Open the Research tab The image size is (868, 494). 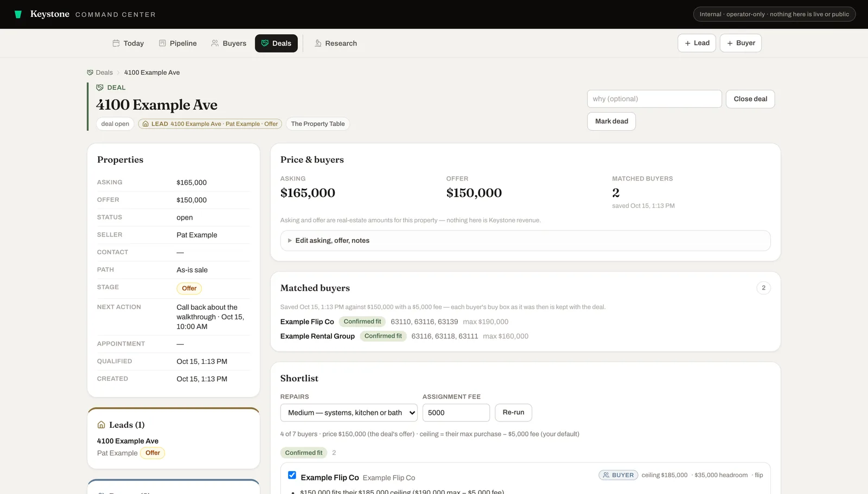(336, 43)
